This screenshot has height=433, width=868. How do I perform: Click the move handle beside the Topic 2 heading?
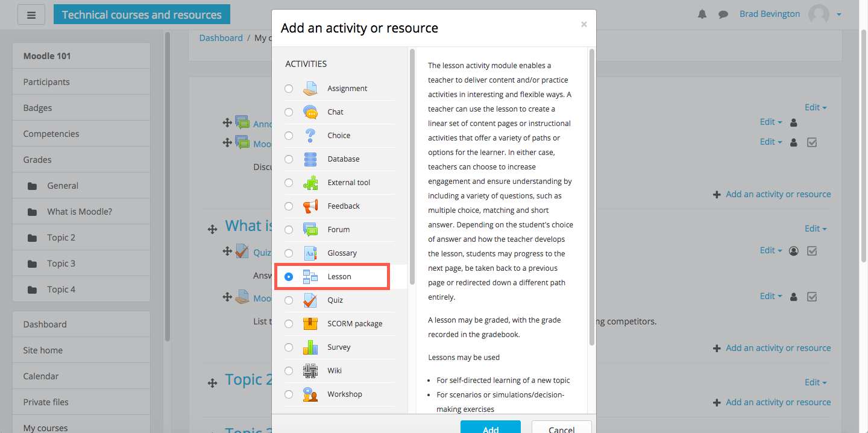212,383
